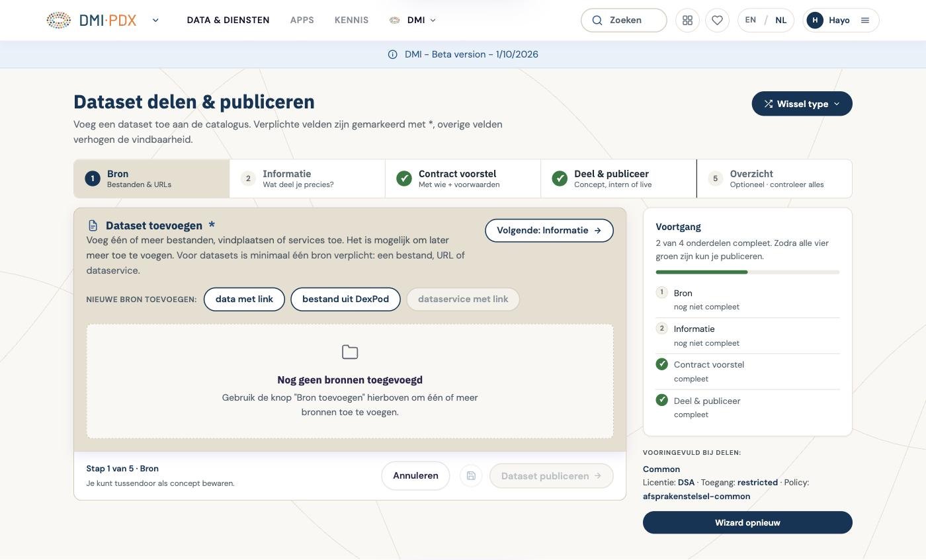Go to the Contract voorstel step tab

[x=463, y=179]
